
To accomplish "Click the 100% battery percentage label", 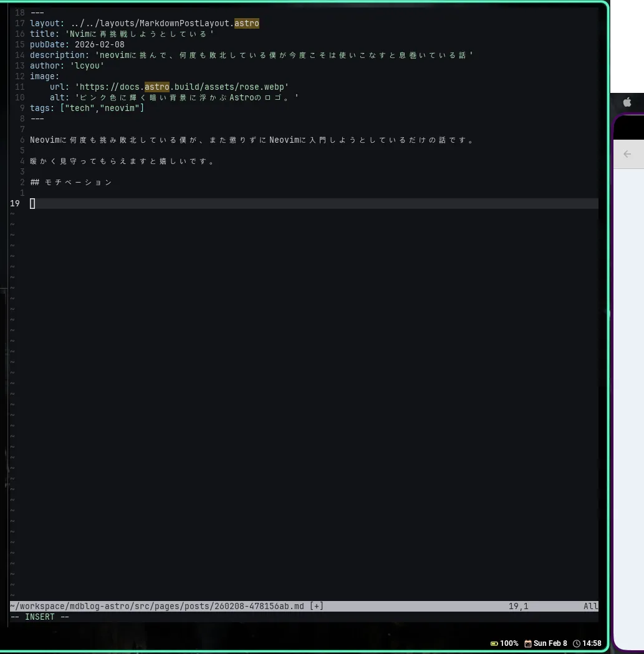I will click(x=509, y=643).
